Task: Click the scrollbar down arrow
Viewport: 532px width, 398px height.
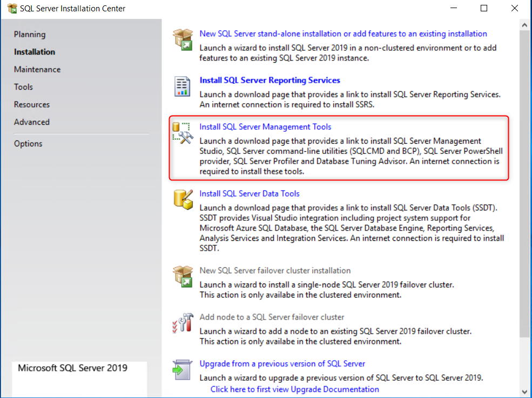Action: (524, 392)
